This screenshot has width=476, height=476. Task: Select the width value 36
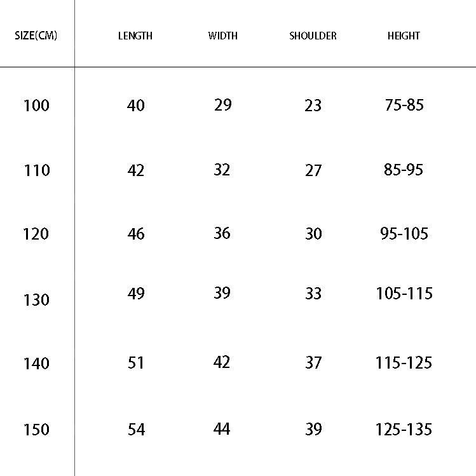222,233
